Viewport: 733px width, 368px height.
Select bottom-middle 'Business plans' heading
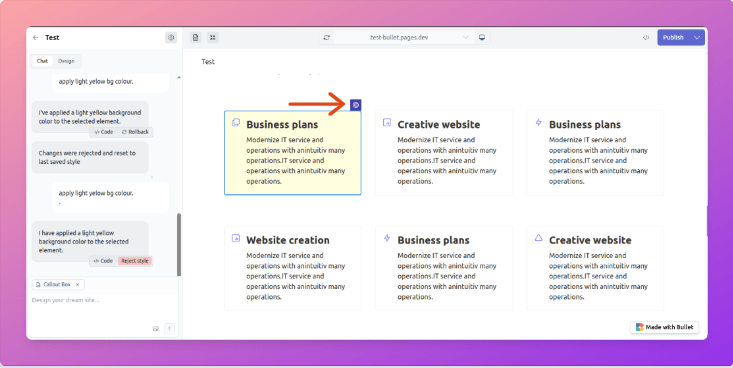pos(433,240)
